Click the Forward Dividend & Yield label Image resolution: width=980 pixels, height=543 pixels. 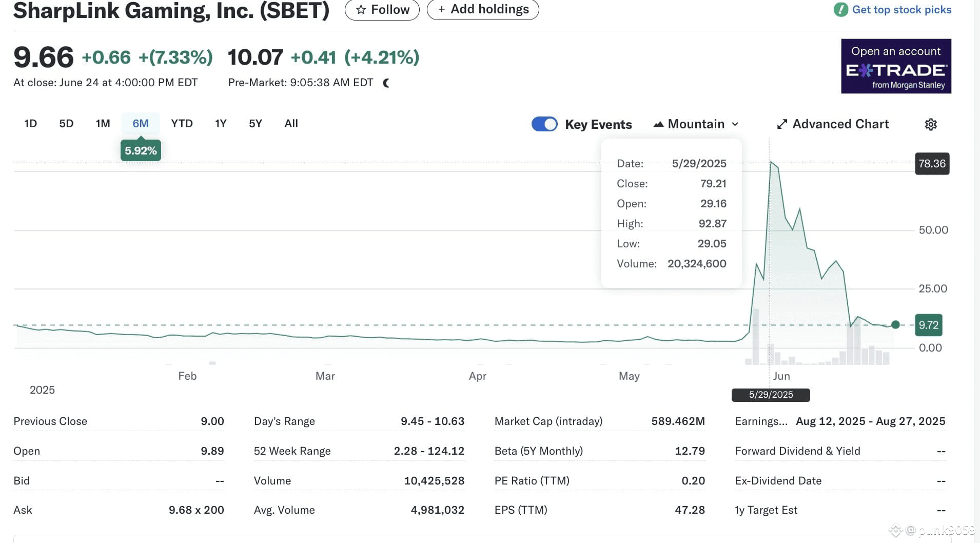pyautogui.click(x=797, y=451)
